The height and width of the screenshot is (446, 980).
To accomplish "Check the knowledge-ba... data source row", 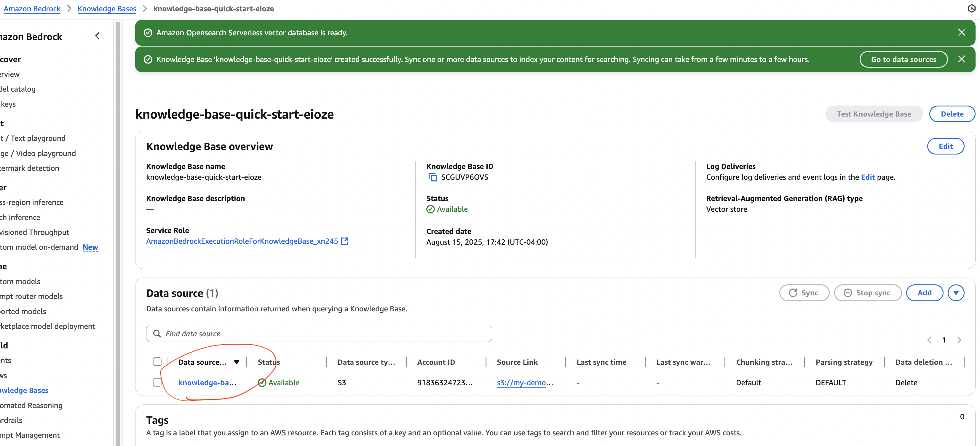I will (x=157, y=383).
